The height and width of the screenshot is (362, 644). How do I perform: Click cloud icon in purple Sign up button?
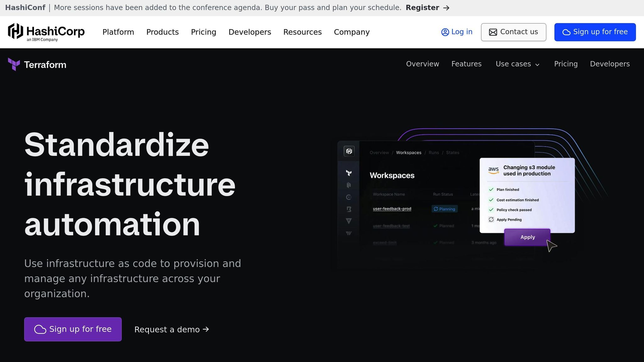[40, 329]
